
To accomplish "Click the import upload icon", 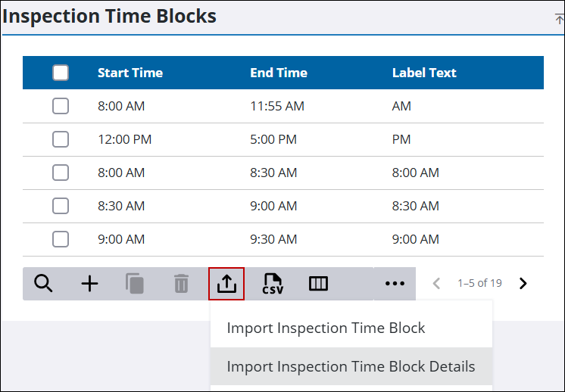I will pyautogui.click(x=227, y=284).
